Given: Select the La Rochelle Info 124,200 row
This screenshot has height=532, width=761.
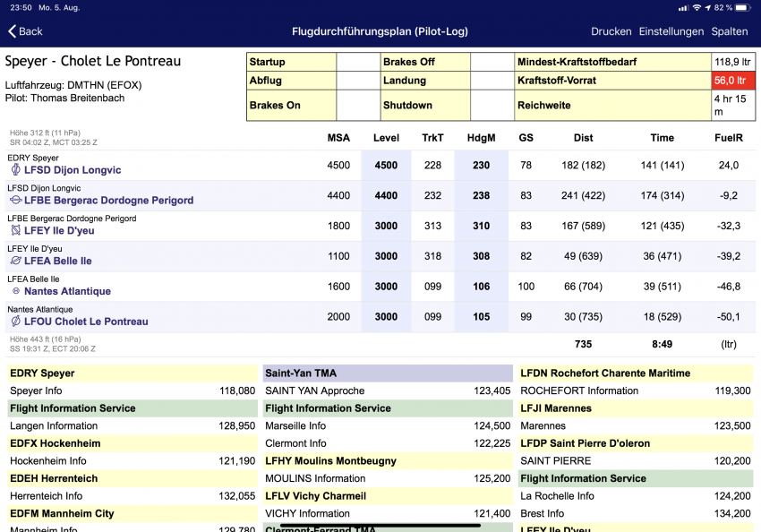Looking at the screenshot, I should [x=636, y=496].
